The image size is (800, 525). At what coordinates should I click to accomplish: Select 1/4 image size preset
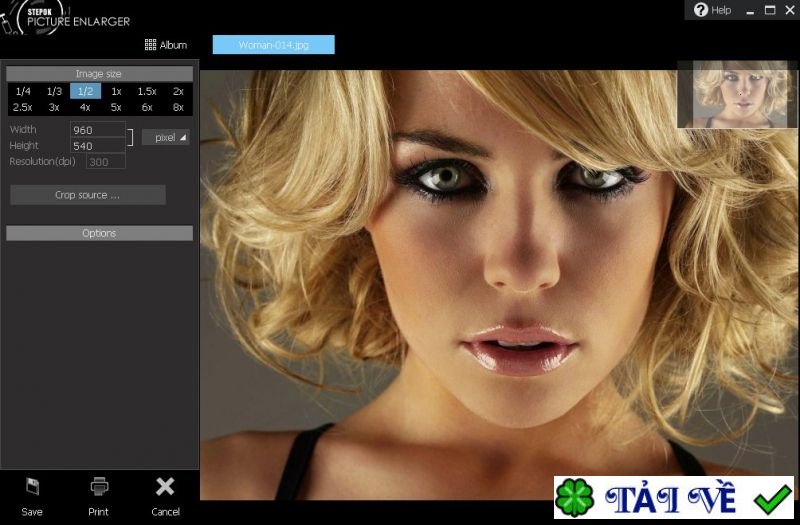pyautogui.click(x=23, y=91)
